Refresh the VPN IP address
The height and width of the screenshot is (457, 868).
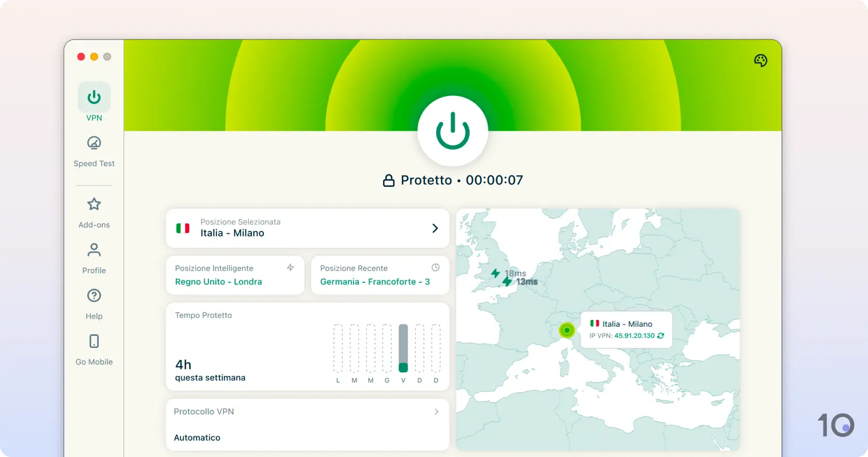661,336
